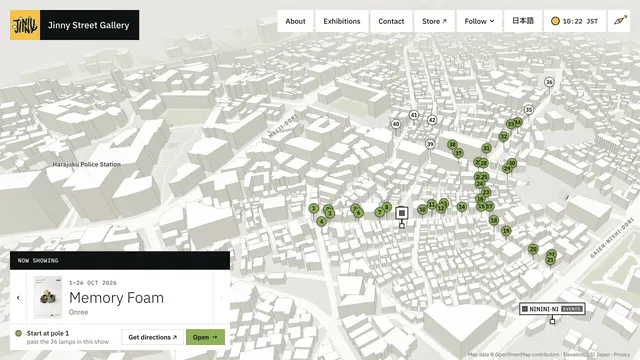Viewport: 640px width, 360px height.
Task: Select white pole marker 35
Action: click(x=529, y=110)
